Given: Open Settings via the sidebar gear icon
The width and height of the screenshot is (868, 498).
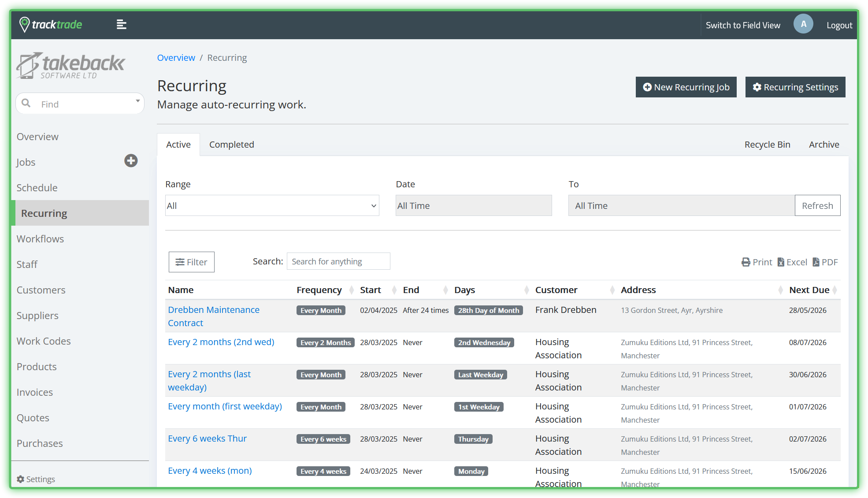Looking at the screenshot, I should 21,479.
